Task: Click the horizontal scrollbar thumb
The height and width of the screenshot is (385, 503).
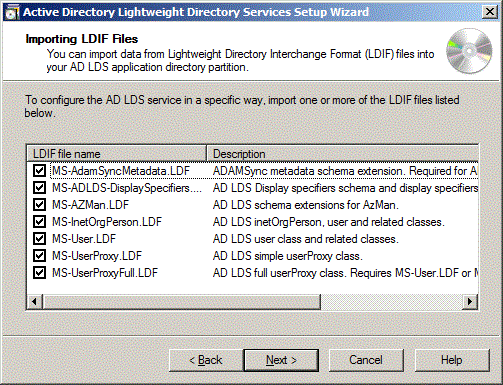Action: tap(181, 302)
